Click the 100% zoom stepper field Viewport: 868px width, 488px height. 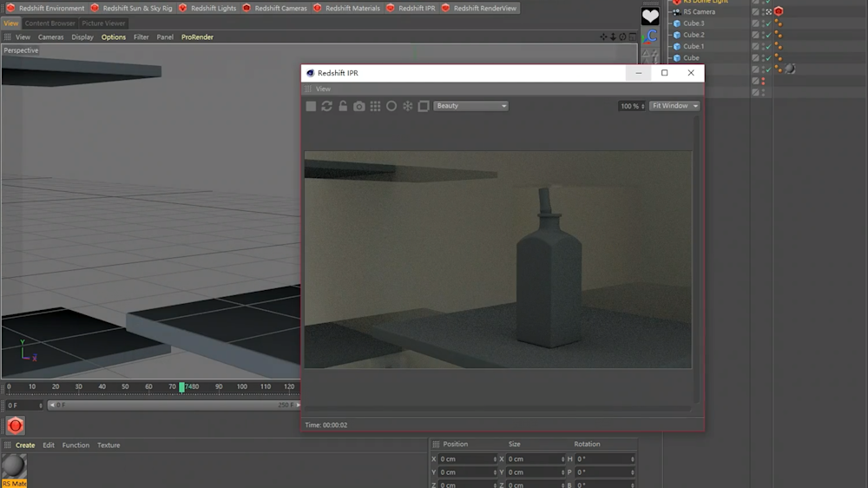click(631, 106)
